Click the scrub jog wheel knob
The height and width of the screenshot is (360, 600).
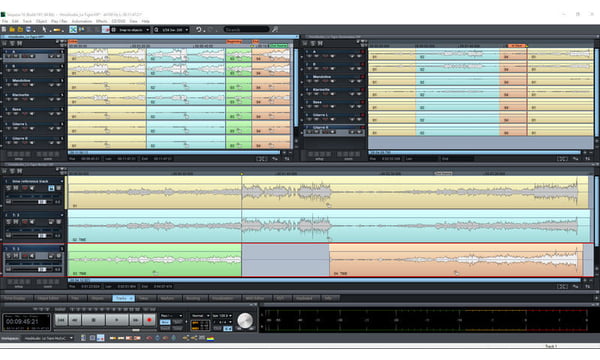(x=245, y=321)
